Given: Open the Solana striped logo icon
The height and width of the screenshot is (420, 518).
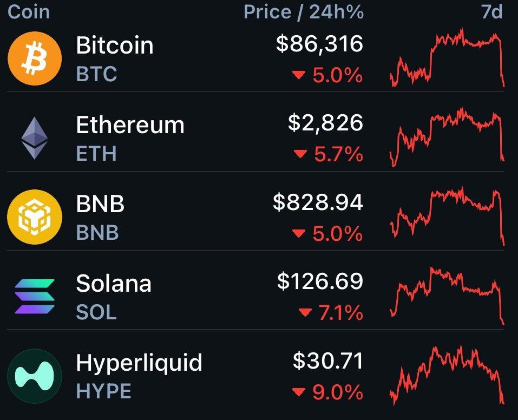Looking at the screenshot, I should pos(35,297).
